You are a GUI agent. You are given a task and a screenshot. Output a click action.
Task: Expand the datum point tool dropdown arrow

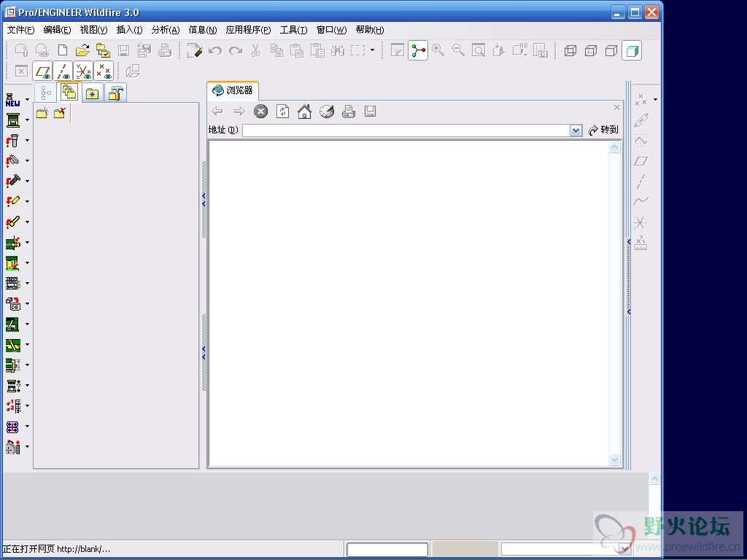tap(656, 99)
